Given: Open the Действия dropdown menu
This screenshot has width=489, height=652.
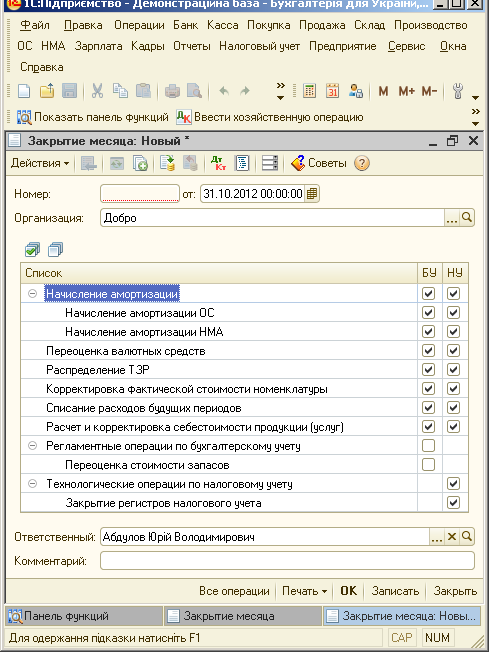Looking at the screenshot, I should [x=40, y=163].
